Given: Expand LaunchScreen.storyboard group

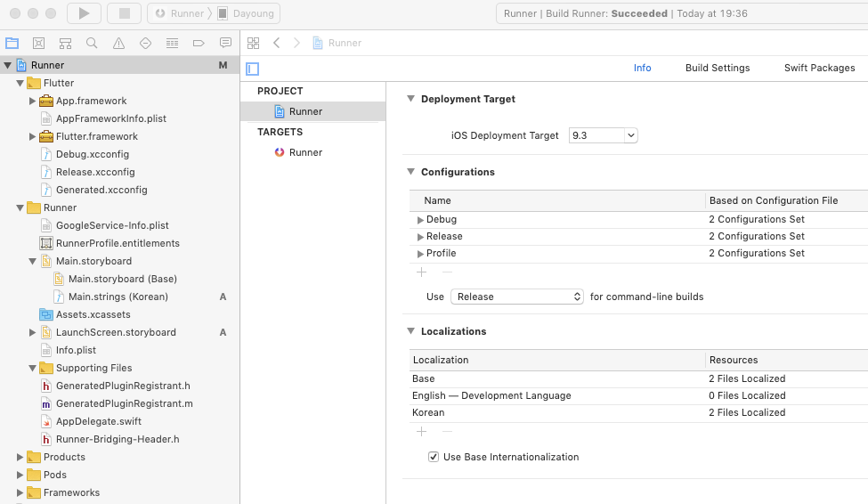Looking at the screenshot, I should coord(32,332).
